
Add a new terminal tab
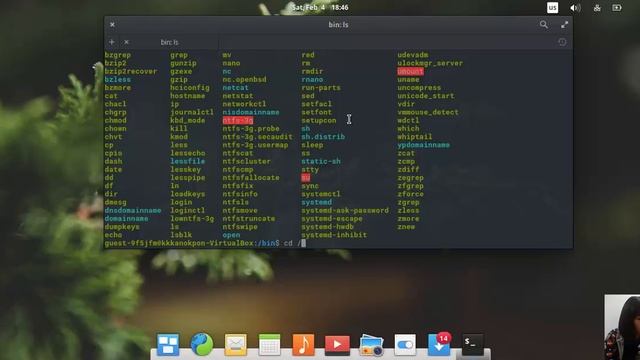pos(111,42)
